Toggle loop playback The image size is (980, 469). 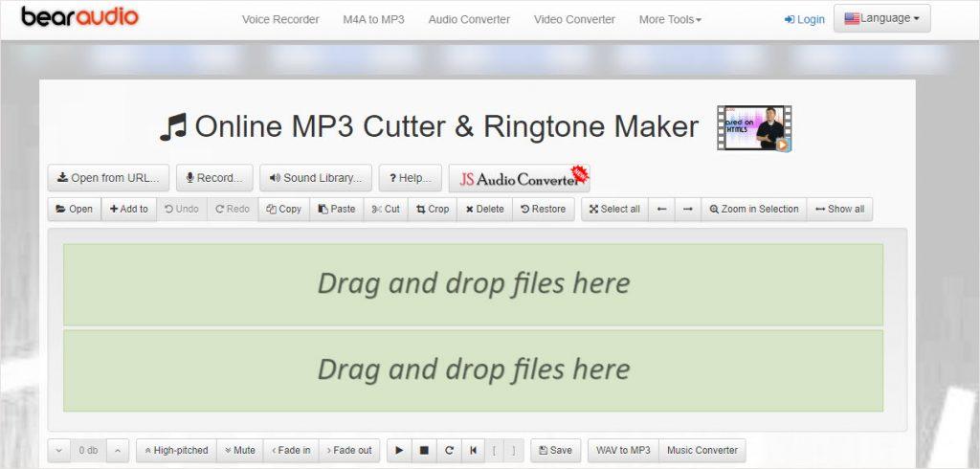(x=448, y=450)
